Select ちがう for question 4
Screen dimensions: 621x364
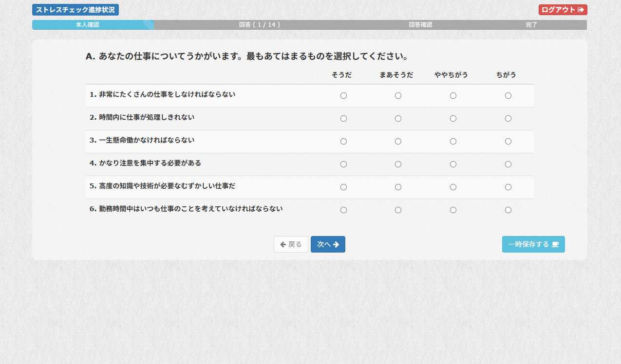[508, 164]
